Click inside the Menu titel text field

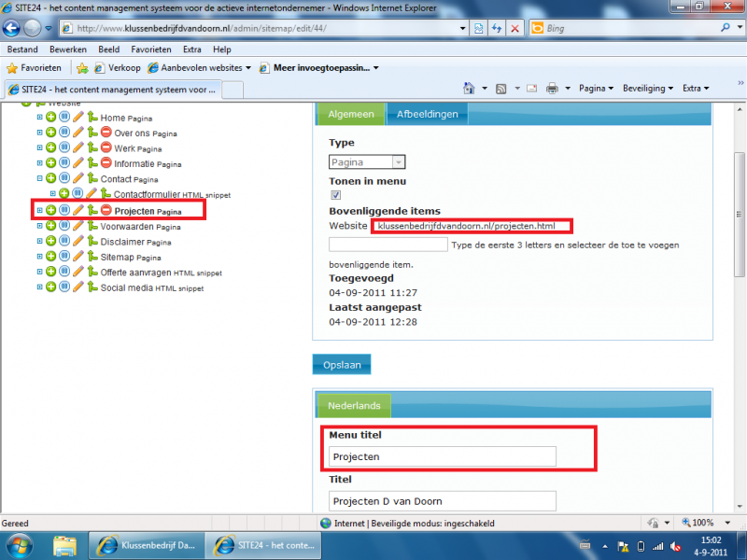(x=443, y=456)
